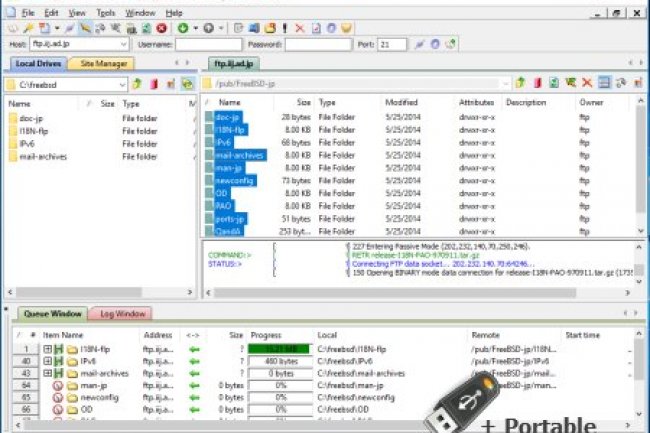Sort the queue by Progress column header
650x433 pixels.
click(x=266, y=335)
